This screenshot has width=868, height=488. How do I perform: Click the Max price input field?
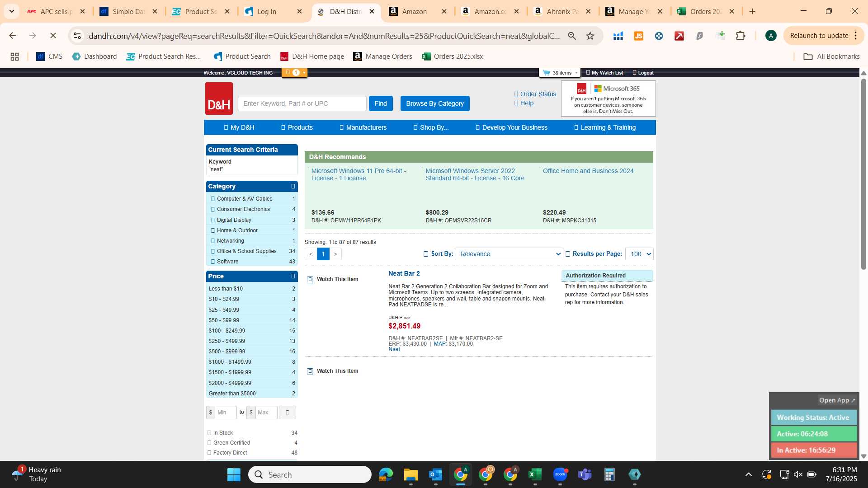(266, 413)
